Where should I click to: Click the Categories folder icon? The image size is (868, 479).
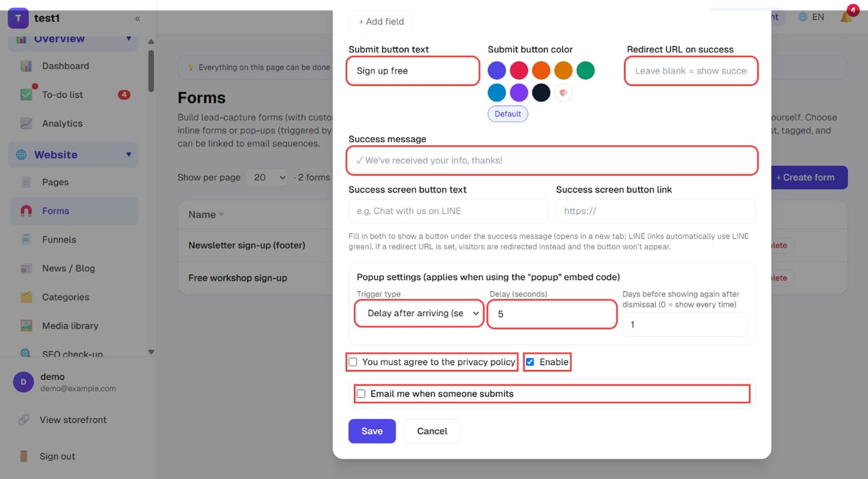tap(26, 297)
